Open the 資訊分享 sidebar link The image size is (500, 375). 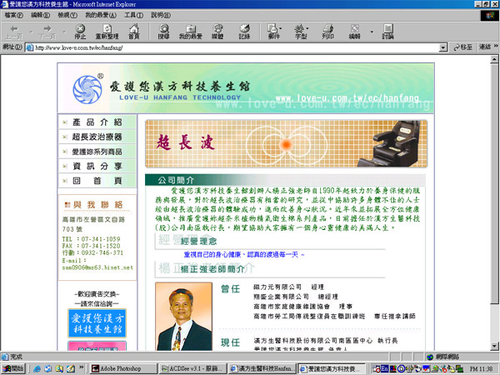tap(97, 166)
